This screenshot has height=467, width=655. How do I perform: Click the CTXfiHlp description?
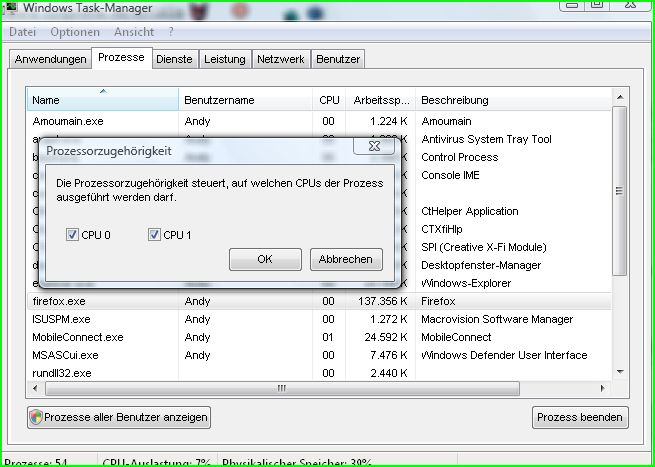click(442, 229)
